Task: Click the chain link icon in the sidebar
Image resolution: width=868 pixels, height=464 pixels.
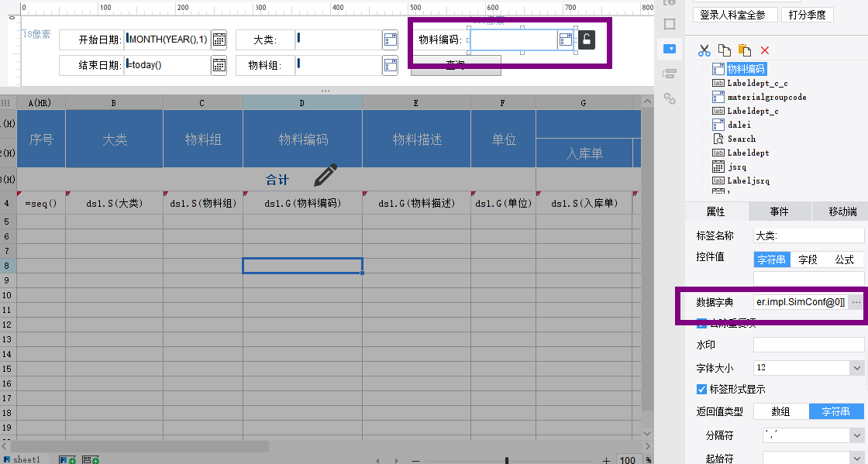Action: point(670,98)
